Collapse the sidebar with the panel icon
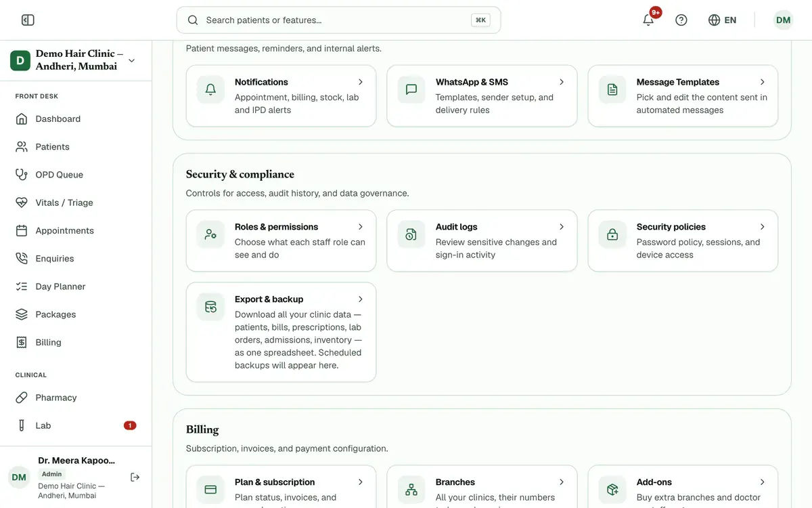 (x=28, y=20)
